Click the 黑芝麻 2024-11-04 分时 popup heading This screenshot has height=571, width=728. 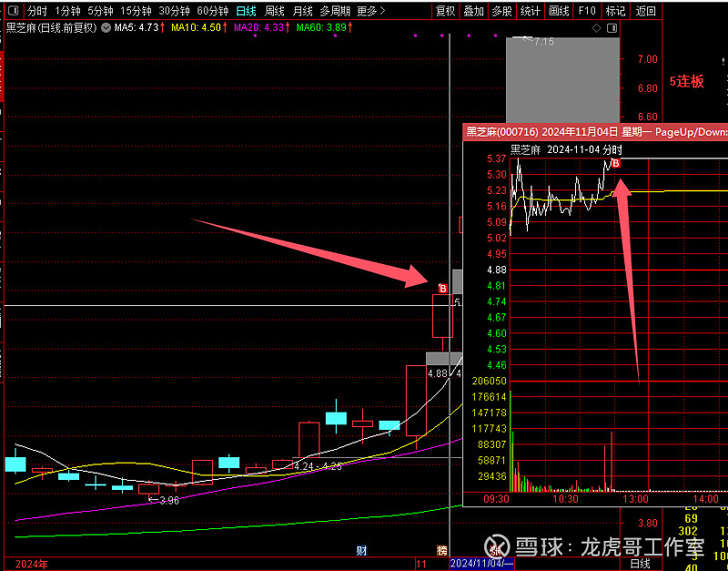click(566, 149)
